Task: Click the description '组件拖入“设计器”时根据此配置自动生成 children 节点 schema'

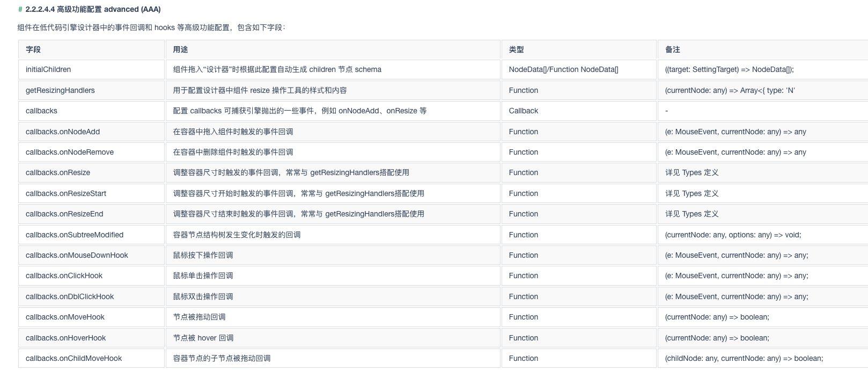Action: (277, 69)
